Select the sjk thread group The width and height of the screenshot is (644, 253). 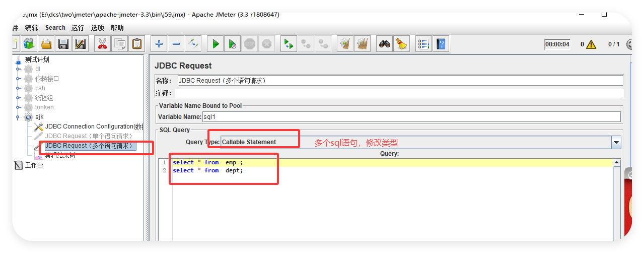39,117
